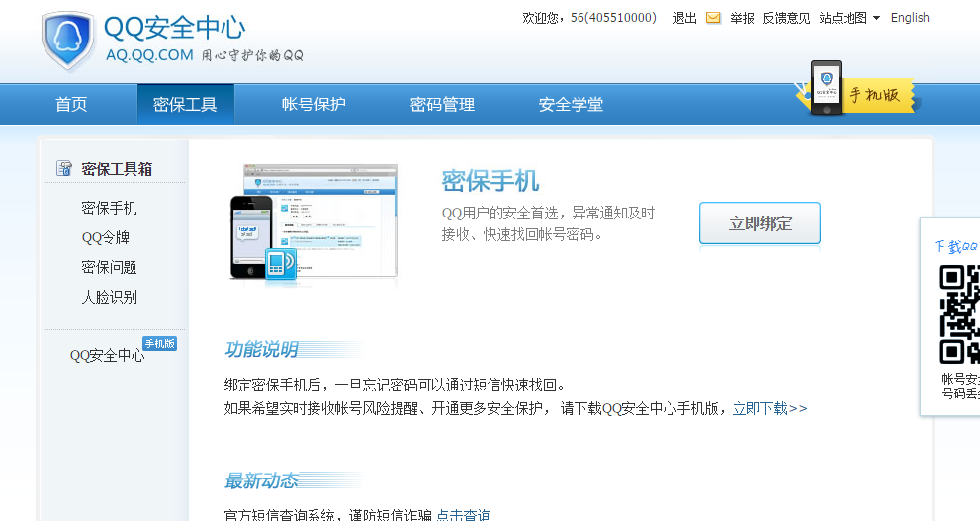Viewport: 980px width, 521px height.
Task: Open the 举报 link
Action: point(742,18)
